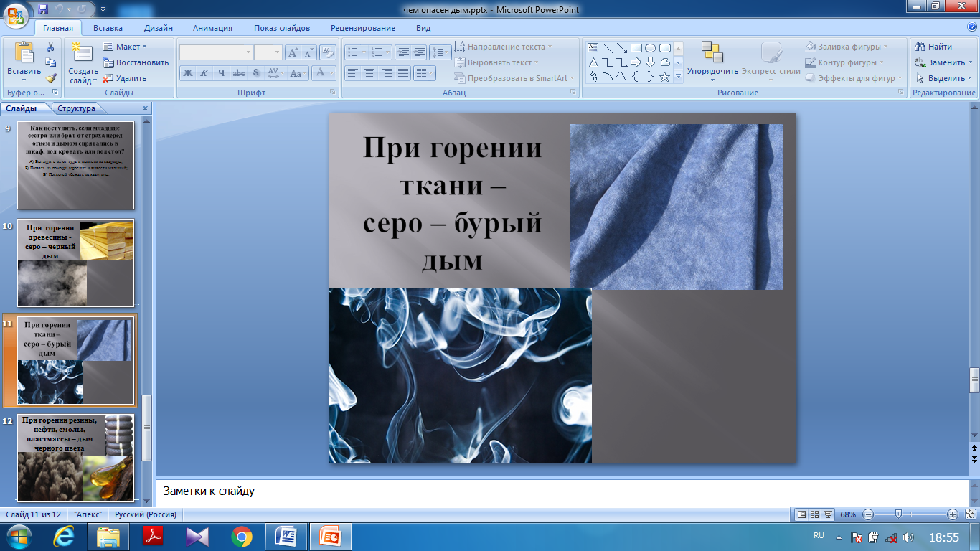Click the Вставить paste clipboard icon

coord(24,53)
